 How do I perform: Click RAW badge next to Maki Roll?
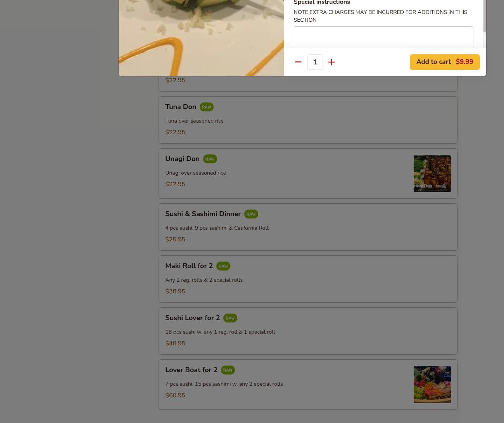223,266
